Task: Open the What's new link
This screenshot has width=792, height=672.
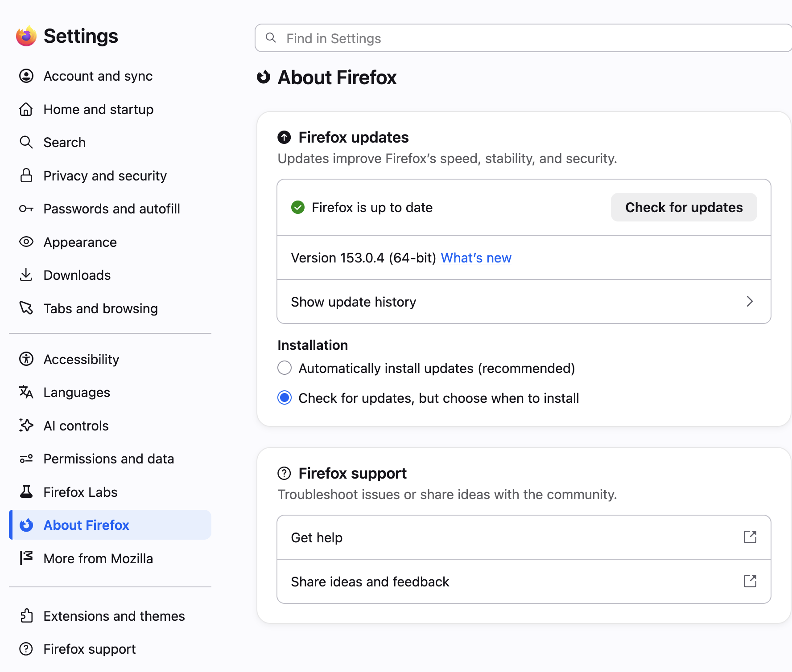Action: point(476,258)
